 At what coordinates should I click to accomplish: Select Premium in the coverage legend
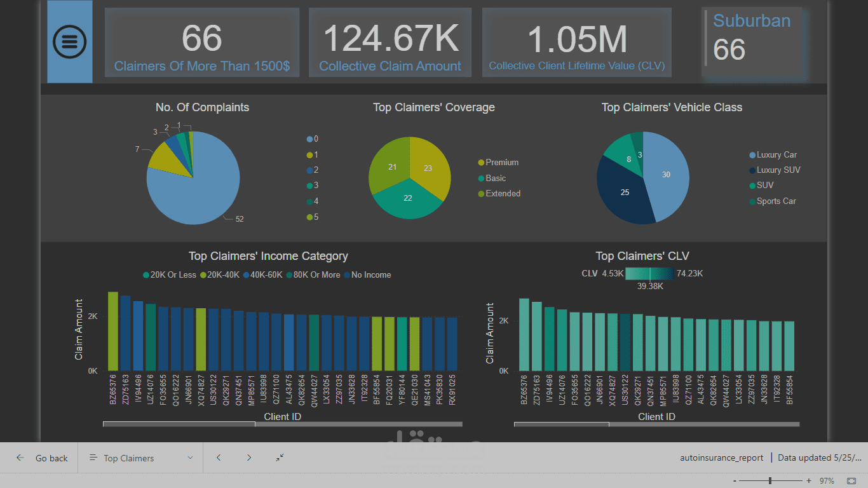501,163
